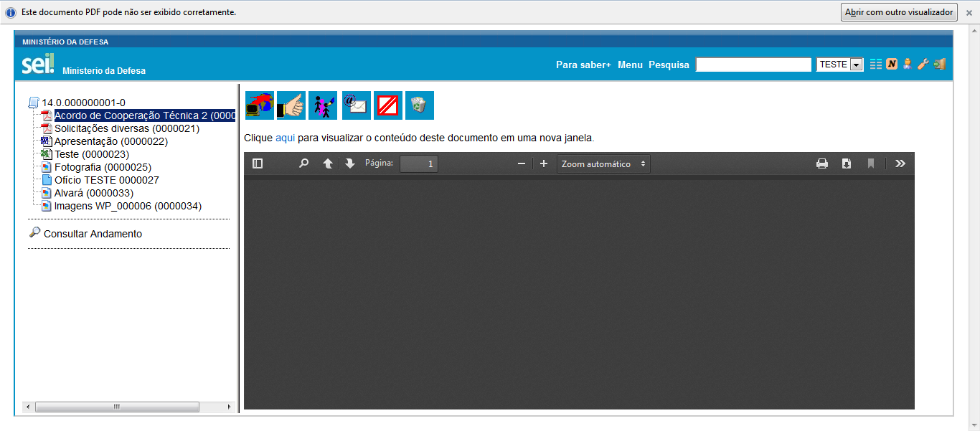980x431 pixels.
Task: Click the SEI logo in header
Action: 38,64
